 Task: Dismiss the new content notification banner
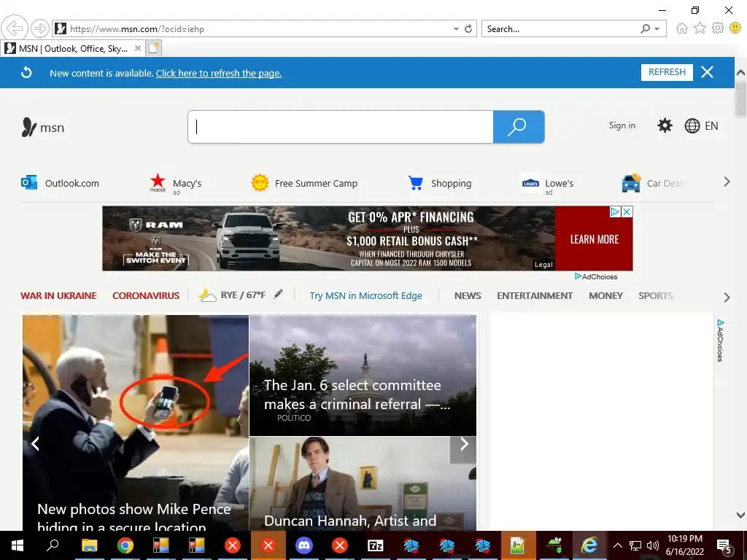(707, 72)
